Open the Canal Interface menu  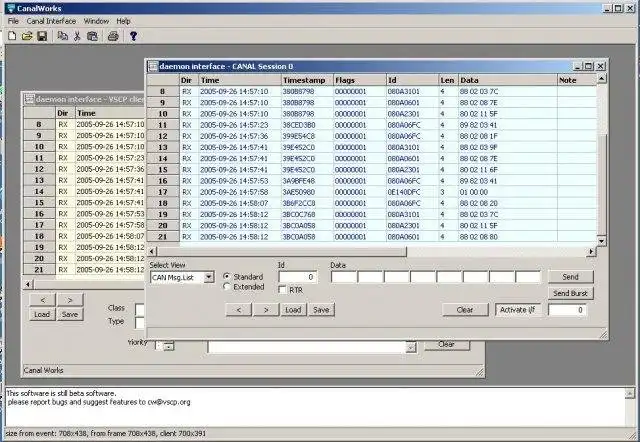51,21
